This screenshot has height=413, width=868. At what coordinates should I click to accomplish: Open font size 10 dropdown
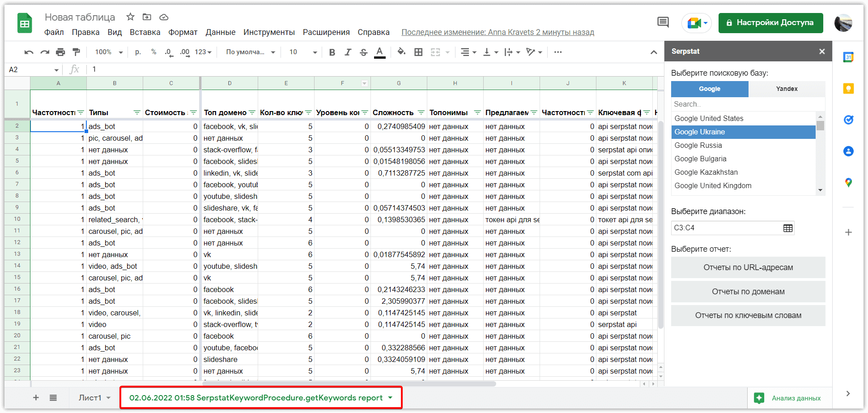[303, 52]
